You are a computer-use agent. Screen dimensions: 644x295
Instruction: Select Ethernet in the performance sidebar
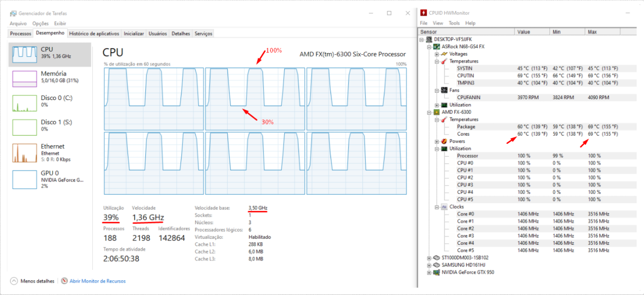[50, 153]
